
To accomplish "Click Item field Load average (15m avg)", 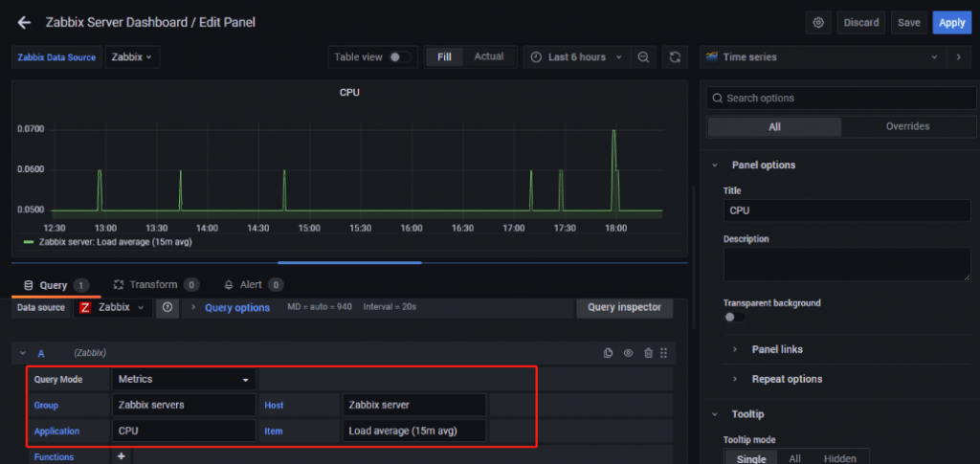I will pyautogui.click(x=414, y=431).
